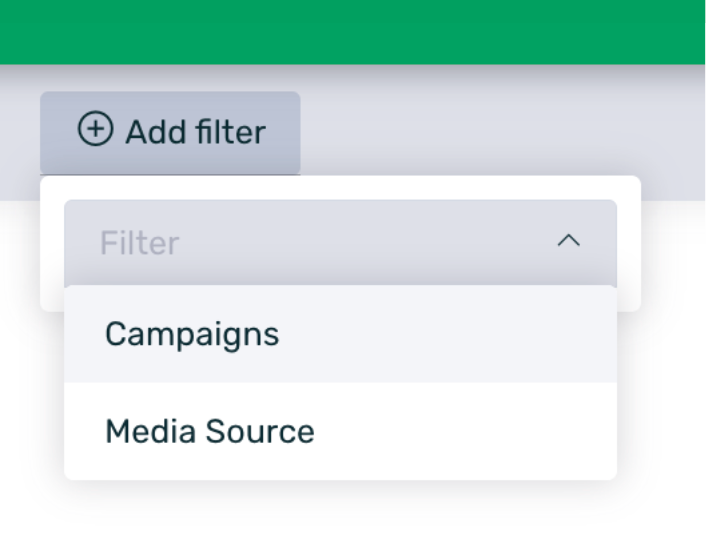Click the up-arrow chevron icon
The height and width of the screenshot is (548, 706).
click(568, 241)
